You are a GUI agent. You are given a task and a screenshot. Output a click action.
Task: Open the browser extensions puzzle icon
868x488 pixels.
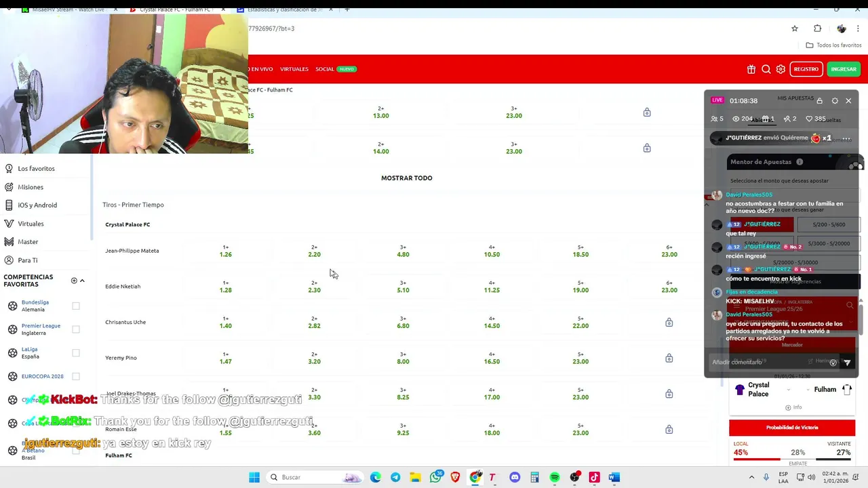coord(817,28)
